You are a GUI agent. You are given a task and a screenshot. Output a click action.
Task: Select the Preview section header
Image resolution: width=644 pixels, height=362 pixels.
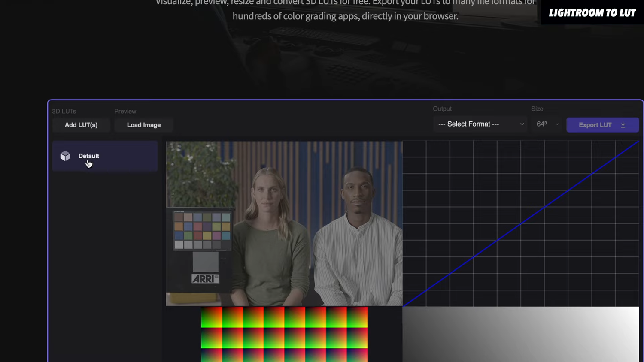pos(125,111)
